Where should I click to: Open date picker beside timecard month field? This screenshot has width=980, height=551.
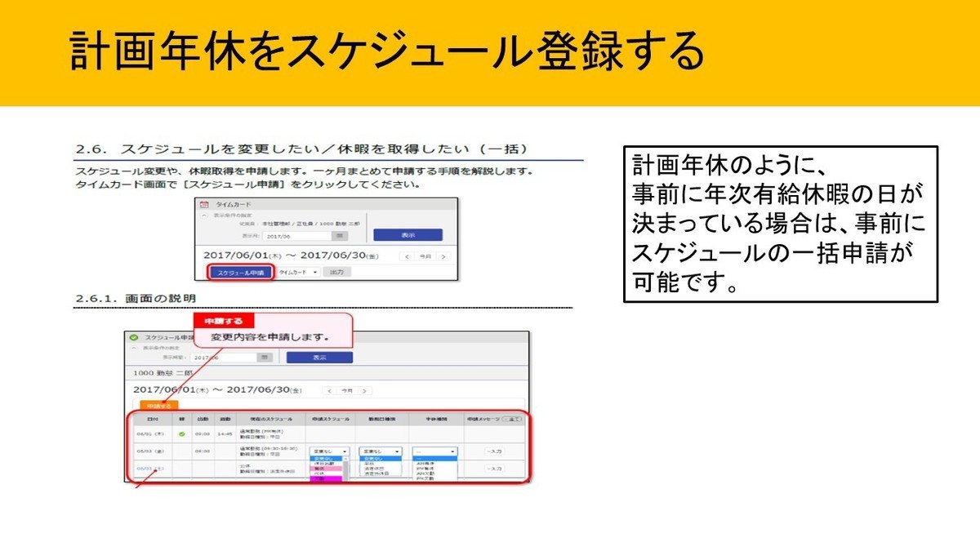[x=339, y=235]
